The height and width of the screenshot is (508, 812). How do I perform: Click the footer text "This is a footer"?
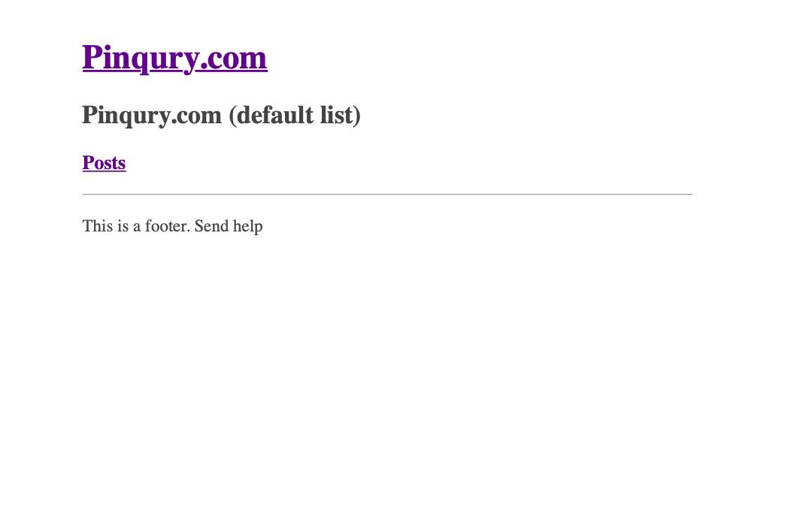(x=136, y=225)
